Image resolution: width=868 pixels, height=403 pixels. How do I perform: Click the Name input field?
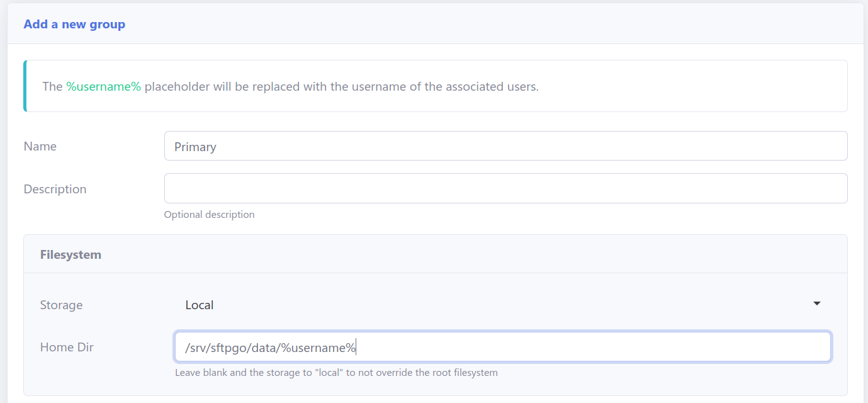pyautogui.click(x=505, y=146)
